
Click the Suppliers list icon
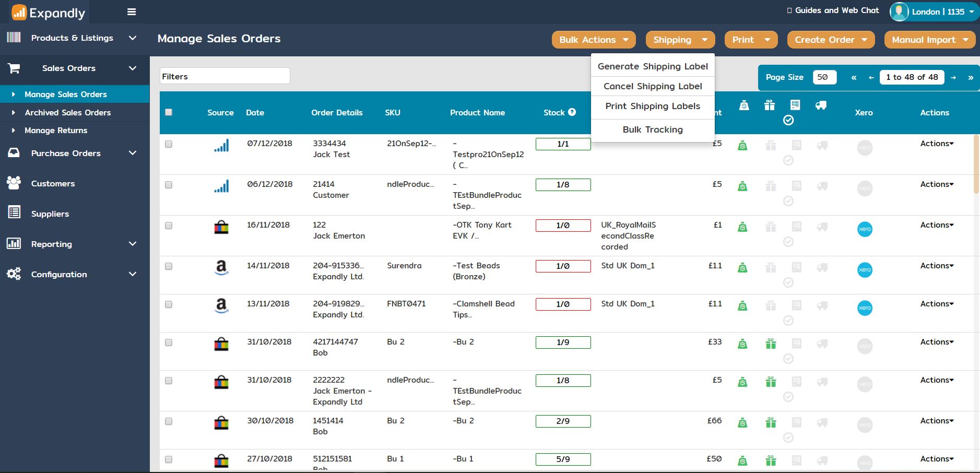[14, 212]
